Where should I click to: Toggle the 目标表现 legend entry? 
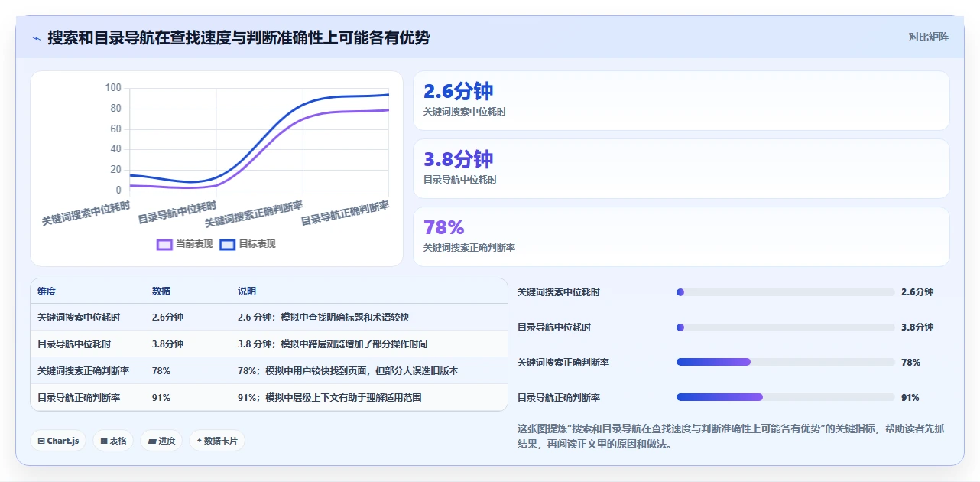click(248, 244)
